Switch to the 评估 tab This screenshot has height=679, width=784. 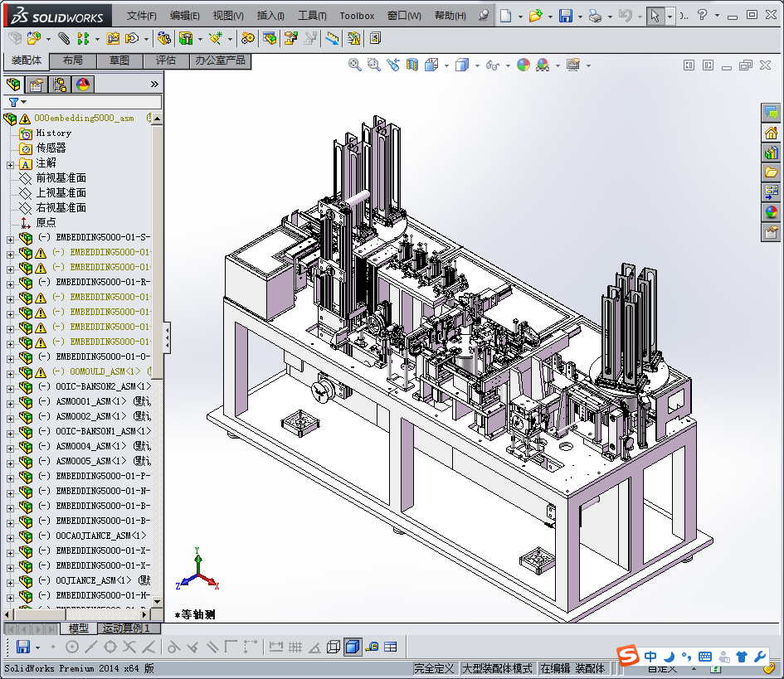pos(166,61)
